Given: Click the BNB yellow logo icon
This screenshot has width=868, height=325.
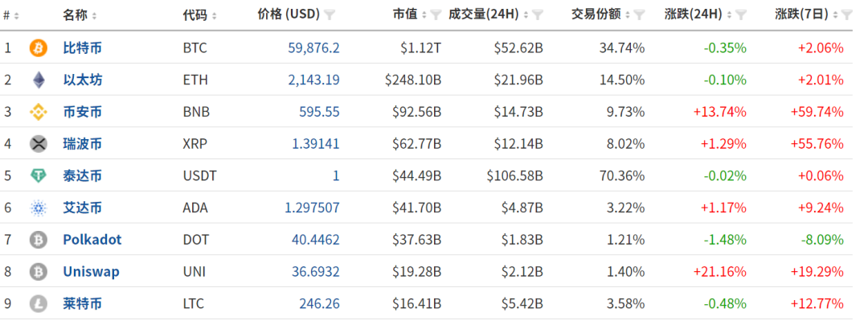Looking at the screenshot, I should pyautogui.click(x=38, y=112).
